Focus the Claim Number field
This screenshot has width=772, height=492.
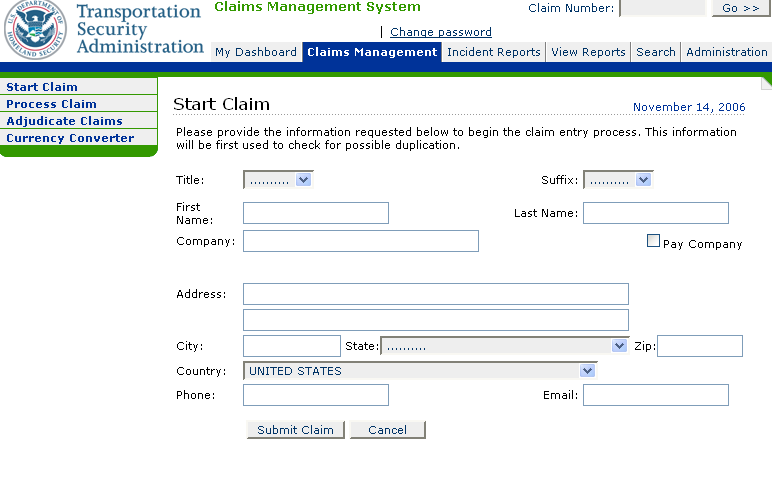(x=663, y=8)
